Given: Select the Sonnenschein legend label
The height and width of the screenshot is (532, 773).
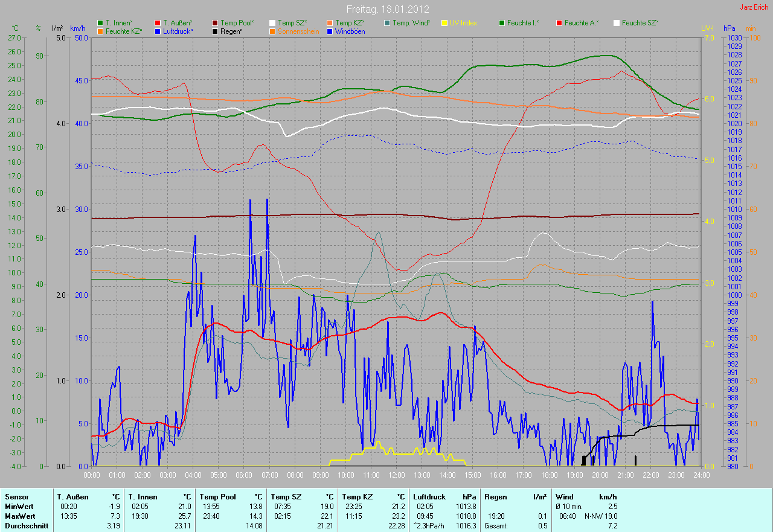Looking at the screenshot, I should click(298, 31).
